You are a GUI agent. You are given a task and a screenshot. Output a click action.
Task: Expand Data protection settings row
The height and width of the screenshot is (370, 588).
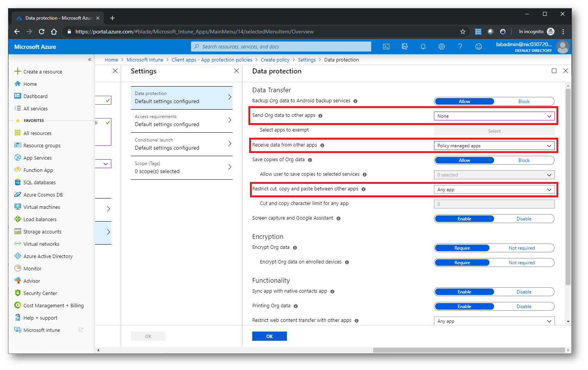click(x=182, y=98)
